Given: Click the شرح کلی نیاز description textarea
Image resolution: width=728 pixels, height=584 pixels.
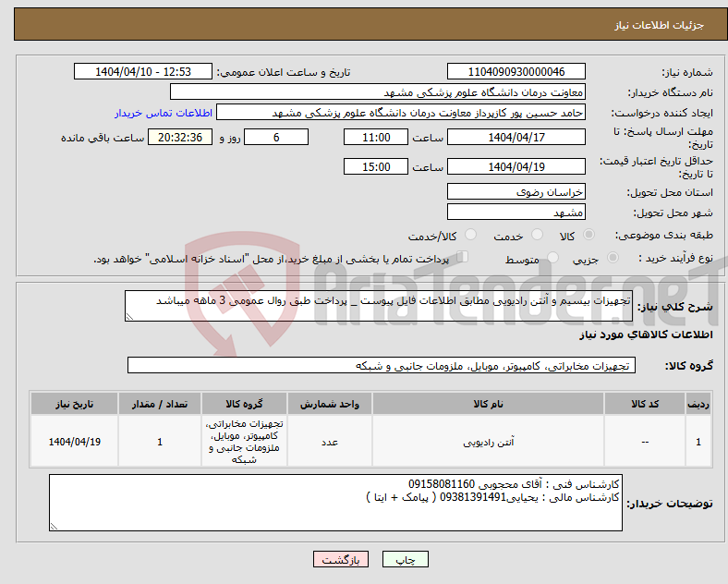Looking at the screenshot, I should click(379, 306).
